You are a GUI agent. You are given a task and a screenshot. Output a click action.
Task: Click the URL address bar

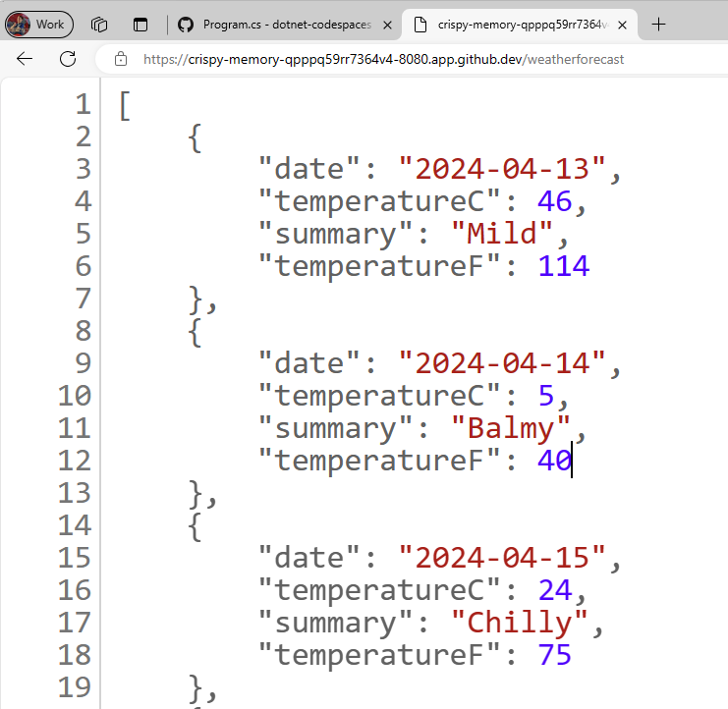pyautogui.click(x=393, y=59)
